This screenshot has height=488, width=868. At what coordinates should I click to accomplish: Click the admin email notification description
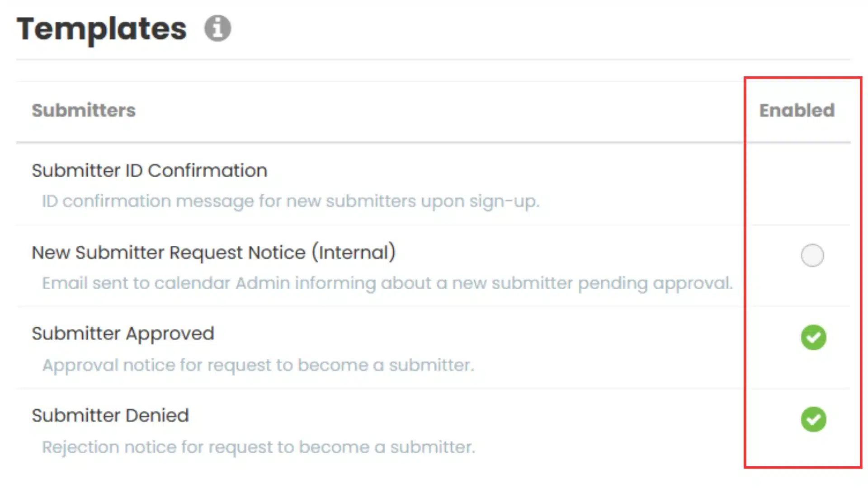click(387, 283)
